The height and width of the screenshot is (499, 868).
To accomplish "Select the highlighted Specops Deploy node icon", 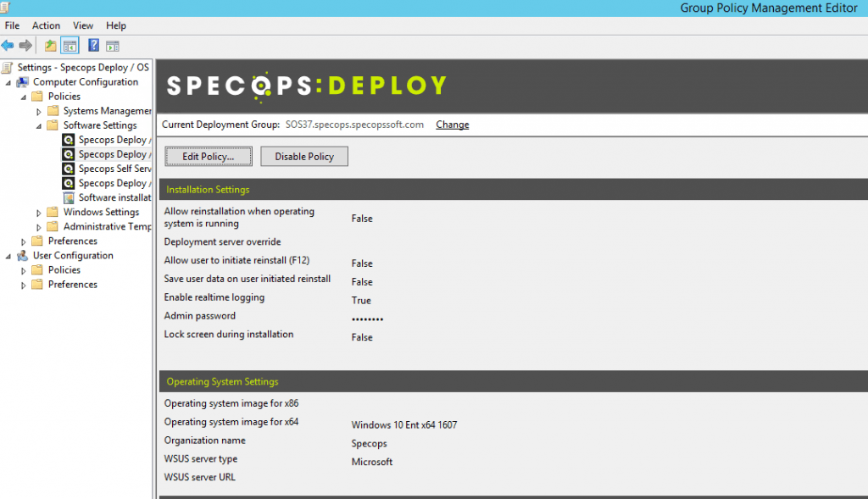I will [69, 154].
